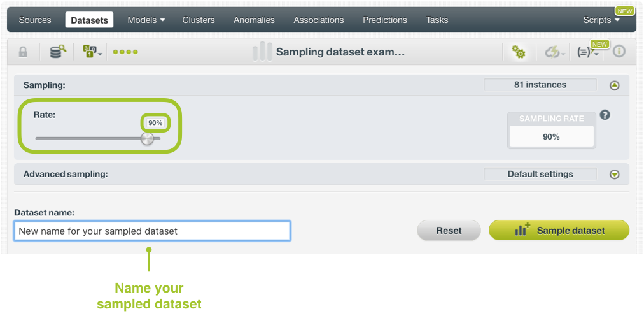Click the sampling Rate slider handle
The width and height of the screenshot is (644, 318).
(147, 138)
